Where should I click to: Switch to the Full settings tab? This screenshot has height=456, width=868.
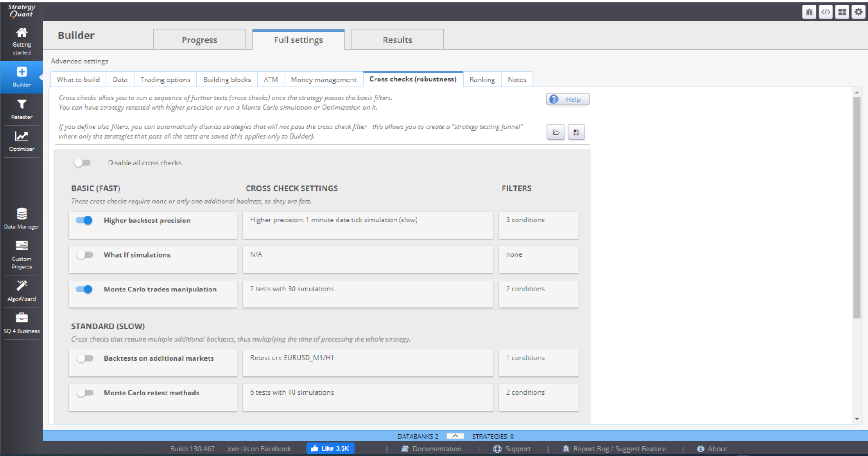click(x=299, y=40)
